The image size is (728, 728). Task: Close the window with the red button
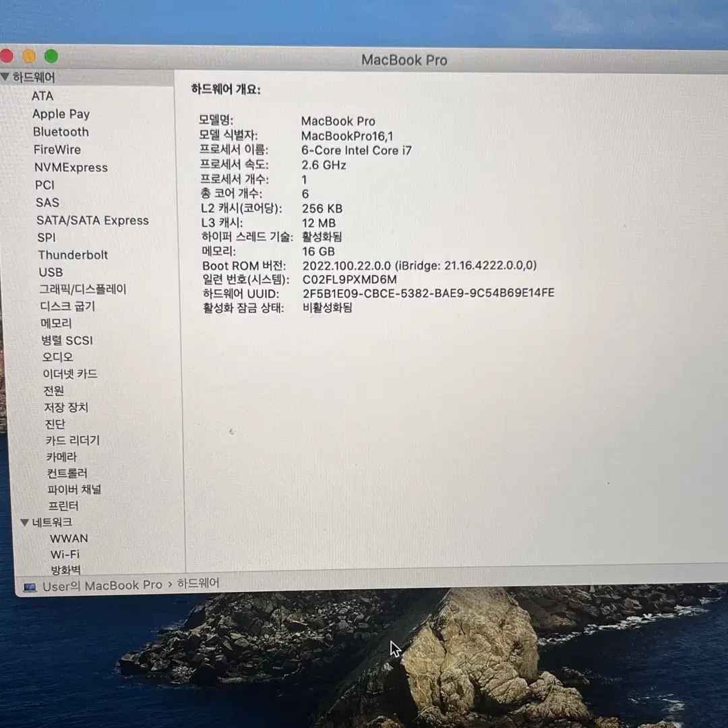tap(7, 56)
